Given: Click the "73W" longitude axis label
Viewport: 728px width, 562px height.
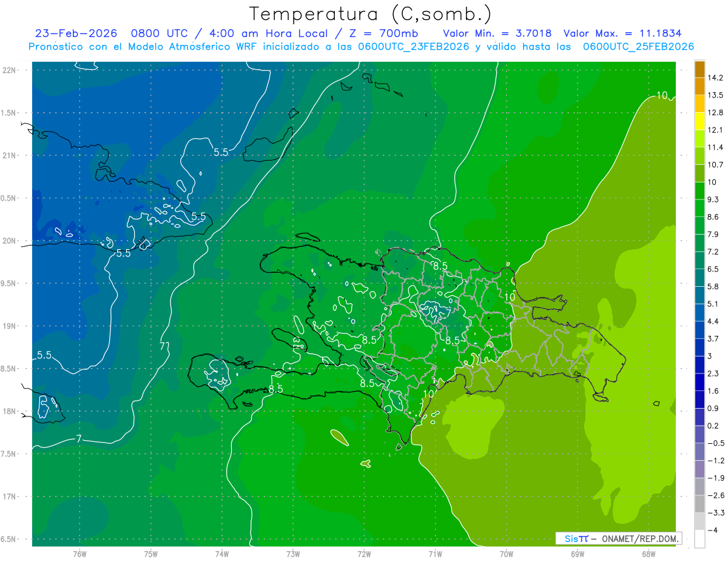Looking at the screenshot, I should [x=293, y=554].
